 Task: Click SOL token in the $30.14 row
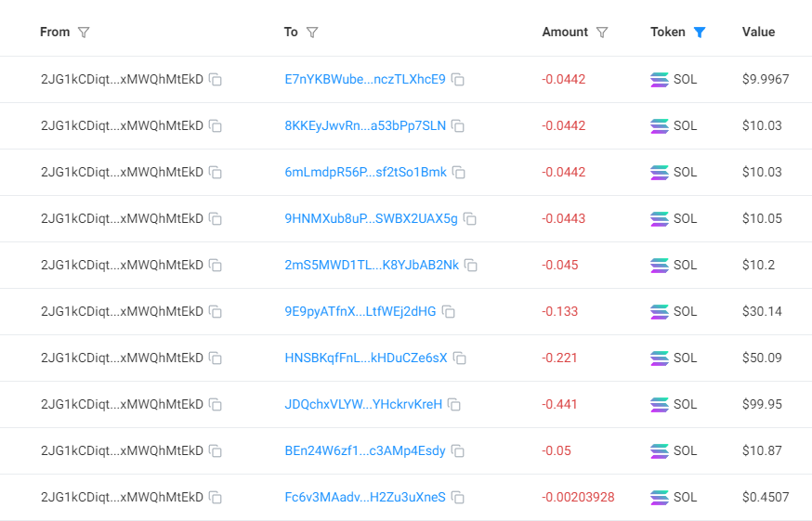pyautogui.click(x=674, y=312)
